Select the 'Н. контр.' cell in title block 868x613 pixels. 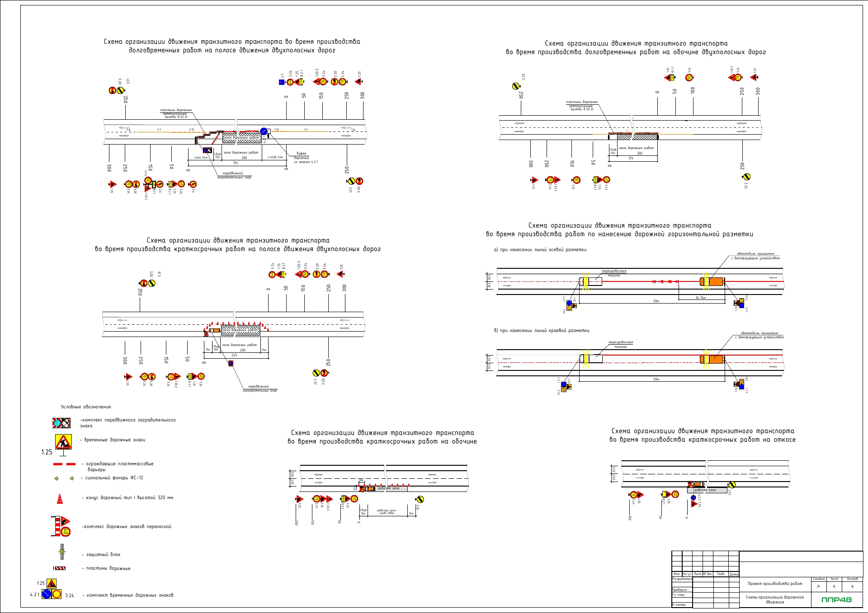point(682,605)
